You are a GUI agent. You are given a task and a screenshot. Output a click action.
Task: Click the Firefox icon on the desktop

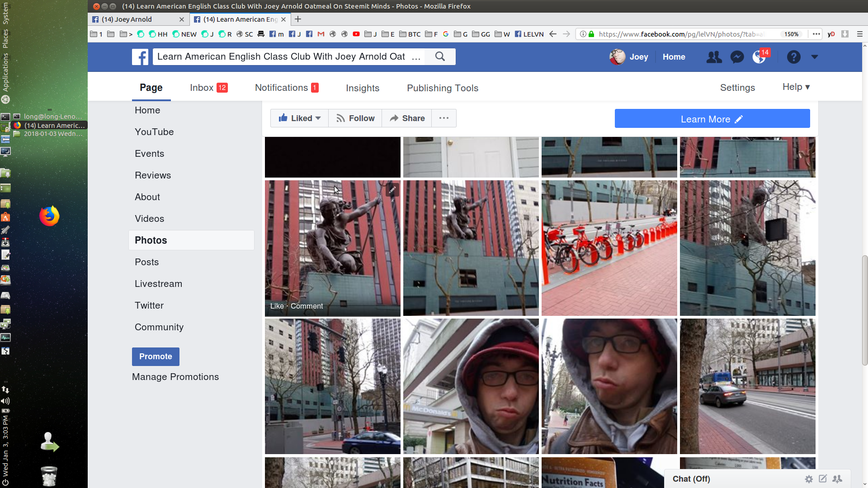pos(49,216)
